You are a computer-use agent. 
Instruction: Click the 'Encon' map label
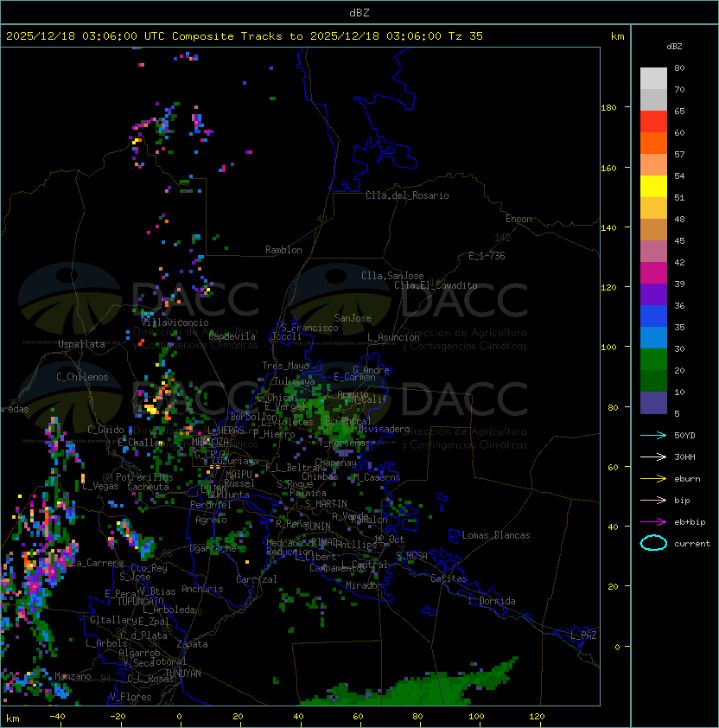[519, 219]
